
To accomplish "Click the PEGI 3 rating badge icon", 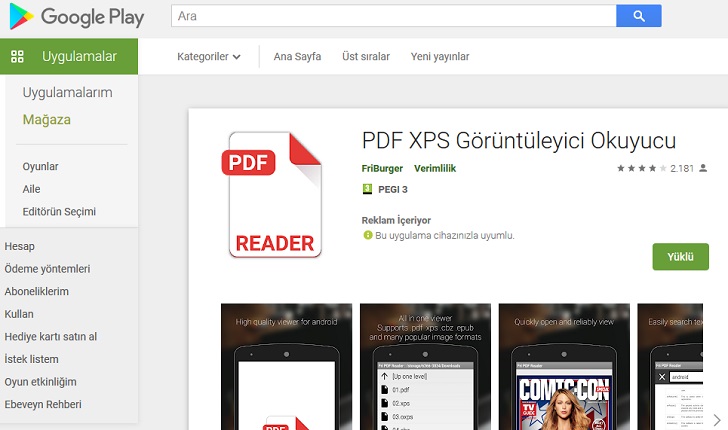I will [x=367, y=189].
